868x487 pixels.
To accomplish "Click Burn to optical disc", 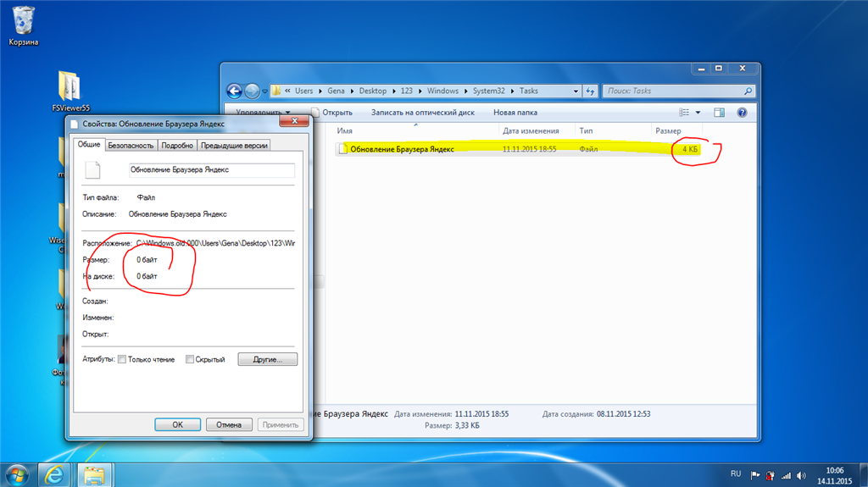I will (423, 113).
